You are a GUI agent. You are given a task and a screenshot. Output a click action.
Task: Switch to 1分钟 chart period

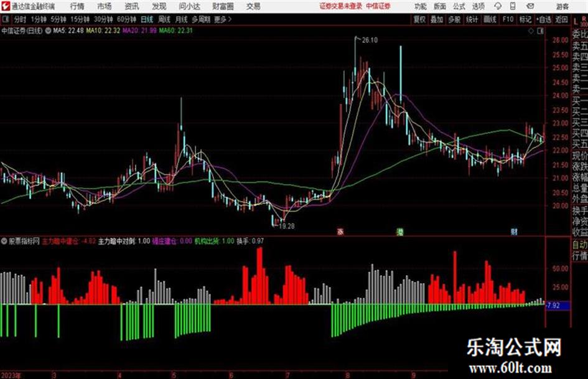coord(38,19)
